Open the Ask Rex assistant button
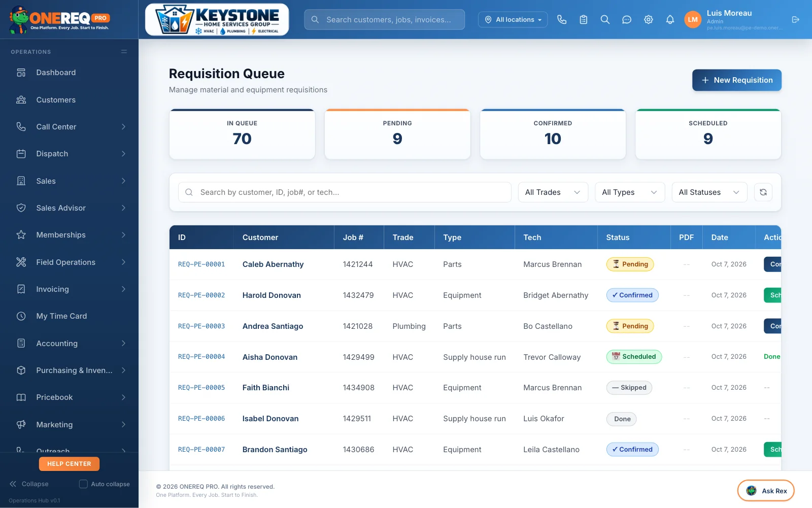 point(766,491)
